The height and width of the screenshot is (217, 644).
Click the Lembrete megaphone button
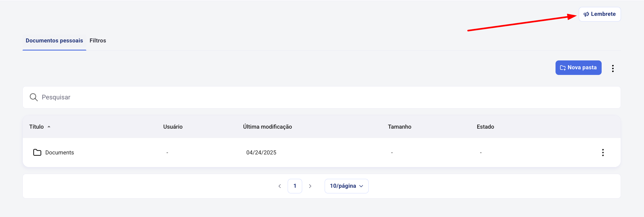tap(599, 14)
